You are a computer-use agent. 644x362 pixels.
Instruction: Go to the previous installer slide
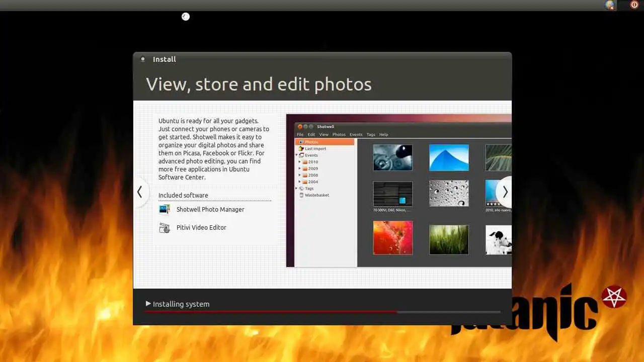[140, 192]
